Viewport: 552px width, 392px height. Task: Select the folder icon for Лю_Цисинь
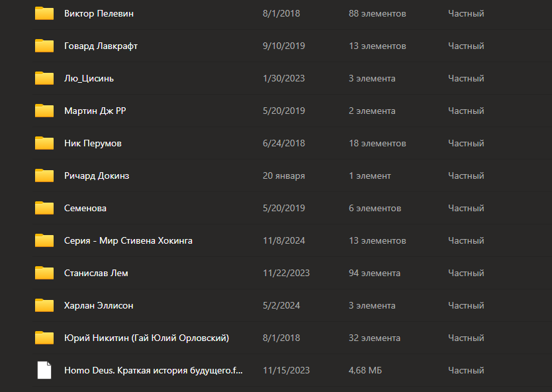[44, 78]
